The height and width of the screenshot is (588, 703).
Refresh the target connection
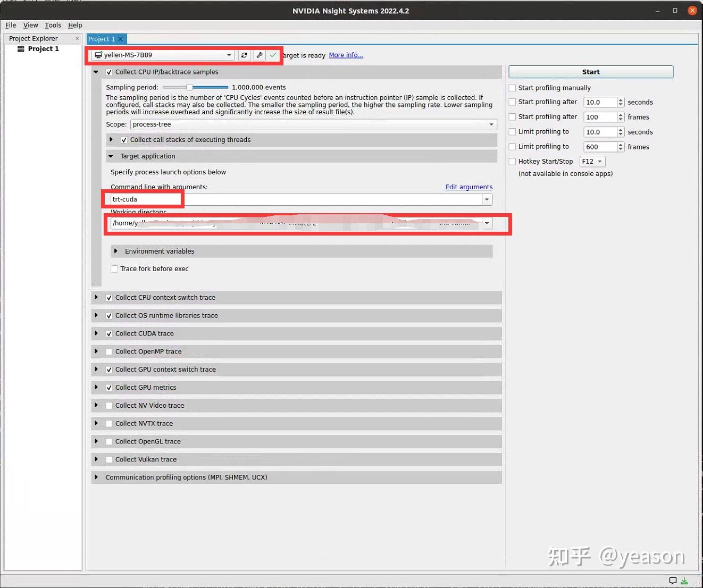(x=244, y=55)
